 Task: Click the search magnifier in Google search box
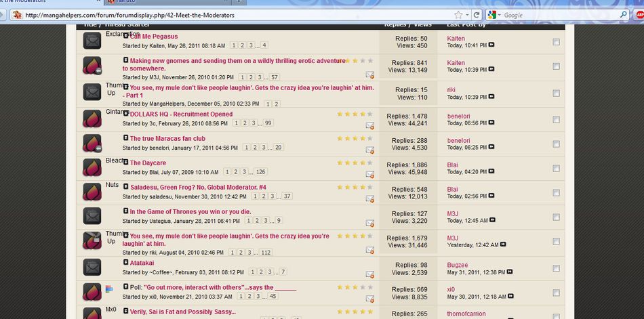[x=624, y=15]
